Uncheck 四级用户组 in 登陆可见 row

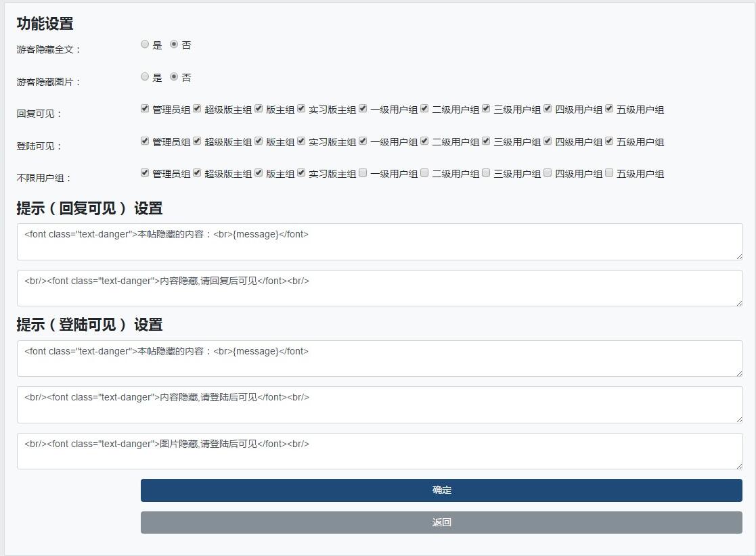548,141
